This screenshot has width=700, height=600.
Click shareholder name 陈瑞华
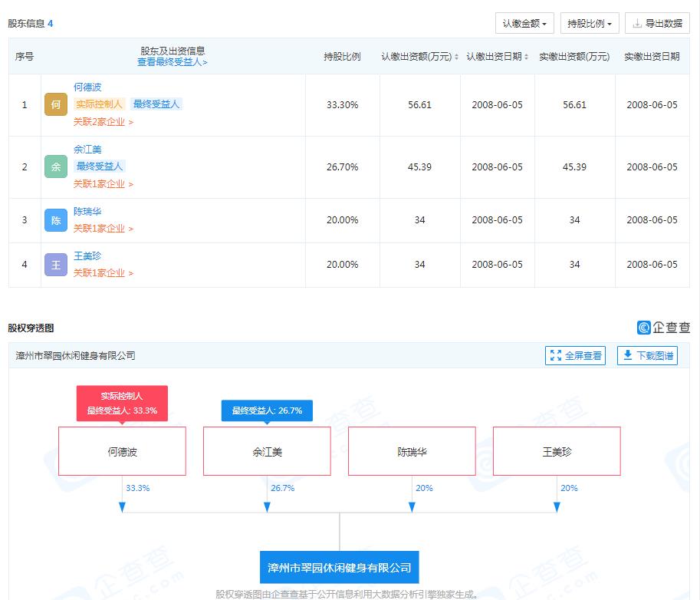pos(88,211)
